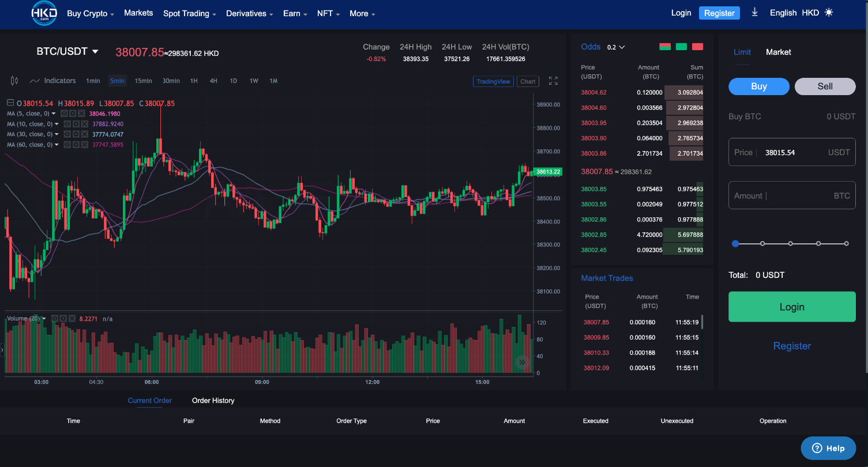
Task: Open settings gear for MA 30
Action: tap(77, 134)
